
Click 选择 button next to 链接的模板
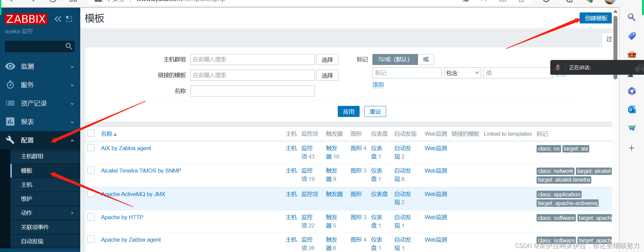327,75
